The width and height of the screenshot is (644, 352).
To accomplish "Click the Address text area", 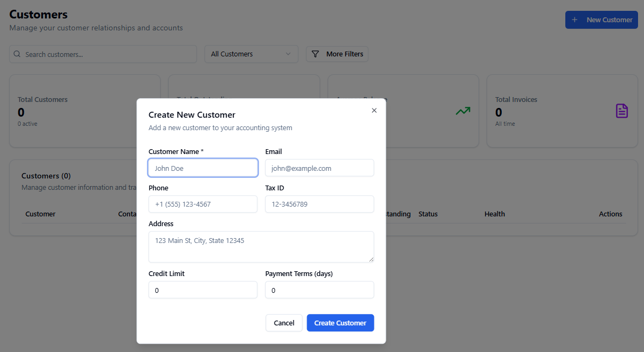I will click(261, 247).
